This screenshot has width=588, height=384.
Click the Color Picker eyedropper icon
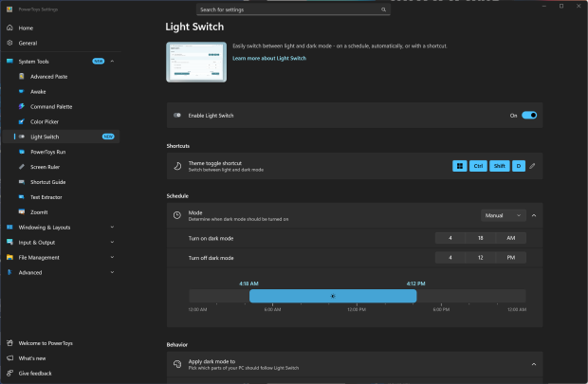pos(22,121)
